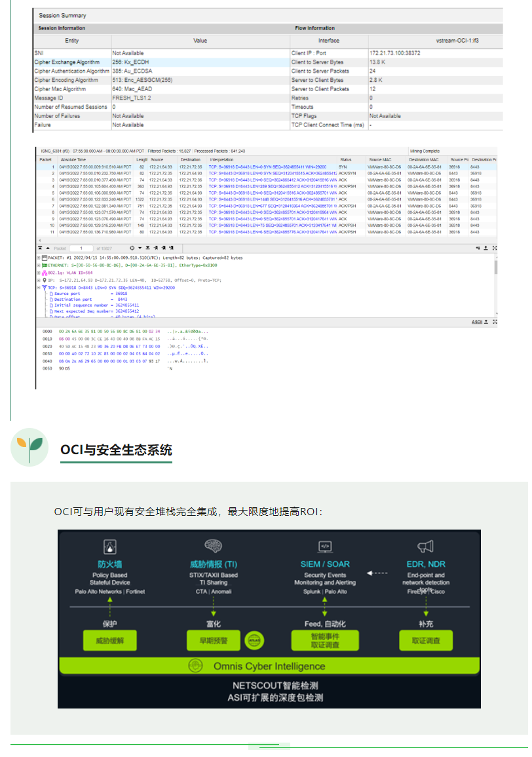This screenshot has height=757, width=532.
Task: Click the 早期预警 green button
Action: 214,640
